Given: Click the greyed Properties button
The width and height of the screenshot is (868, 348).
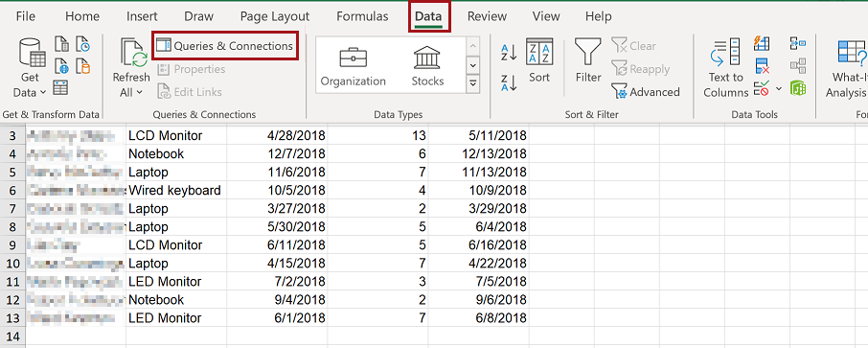Looking at the screenshot, I should coord(192,69).
